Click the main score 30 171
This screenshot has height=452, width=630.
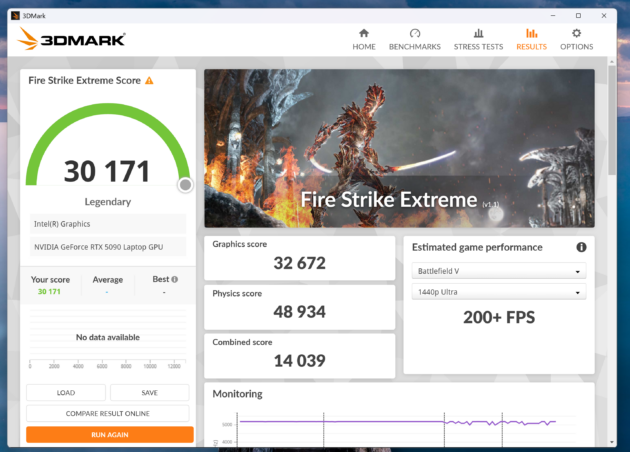[x=107, y=171]
